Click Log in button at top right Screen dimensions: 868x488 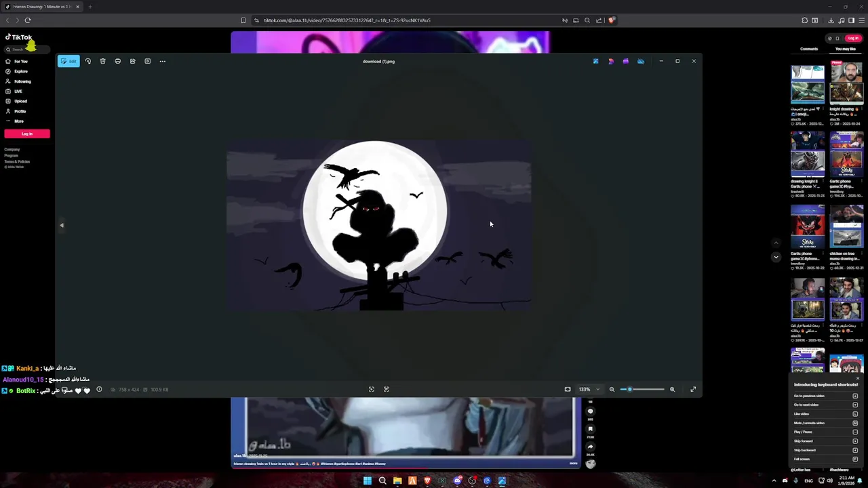click(x=853, y=38)
